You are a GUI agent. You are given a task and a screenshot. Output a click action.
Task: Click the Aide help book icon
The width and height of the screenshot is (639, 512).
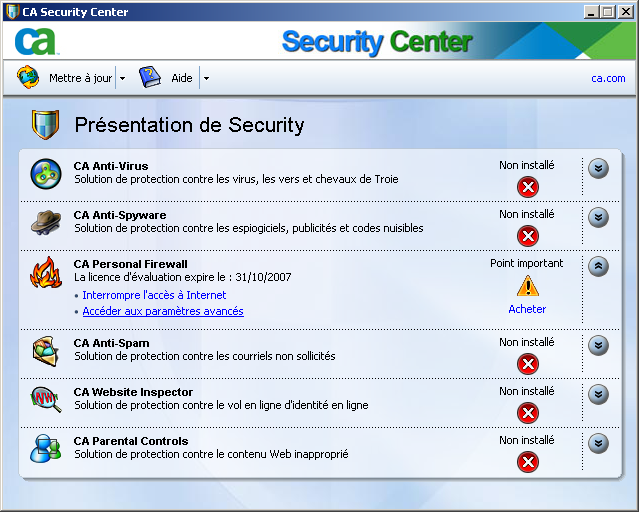[x=150, y=77]
